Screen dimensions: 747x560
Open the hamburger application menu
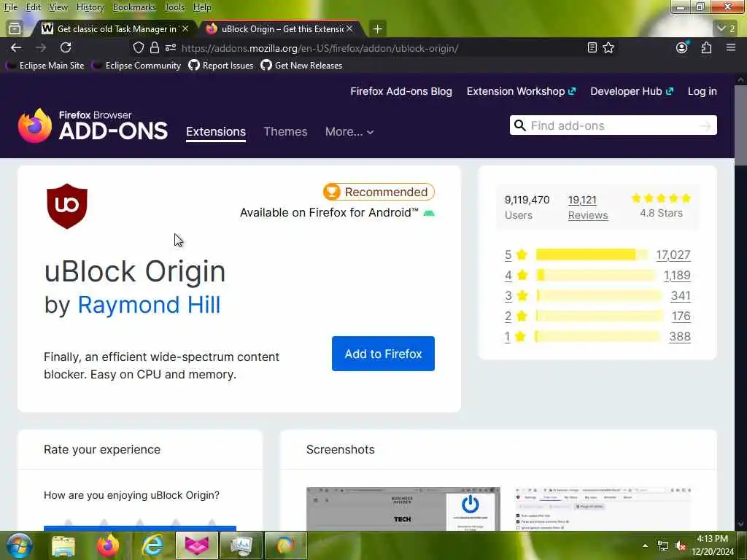731,47
